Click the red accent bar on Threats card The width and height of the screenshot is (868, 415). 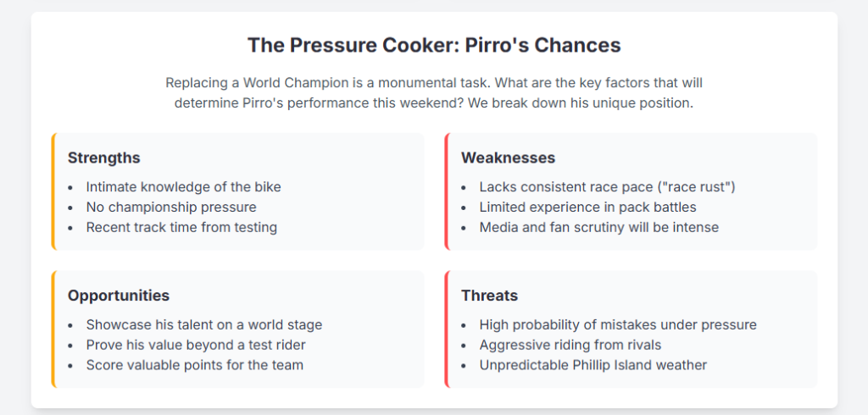(446, 329)
